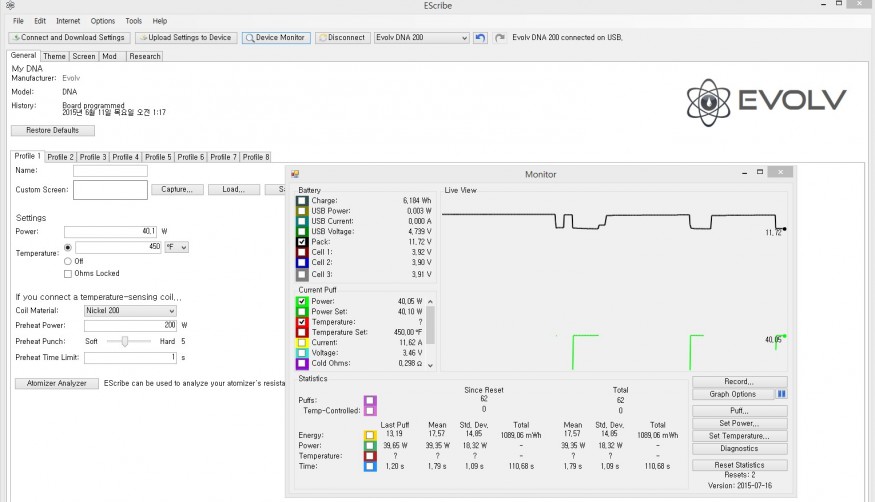
Task: Select the Profile 8 tab
Action: click(256, 157)
